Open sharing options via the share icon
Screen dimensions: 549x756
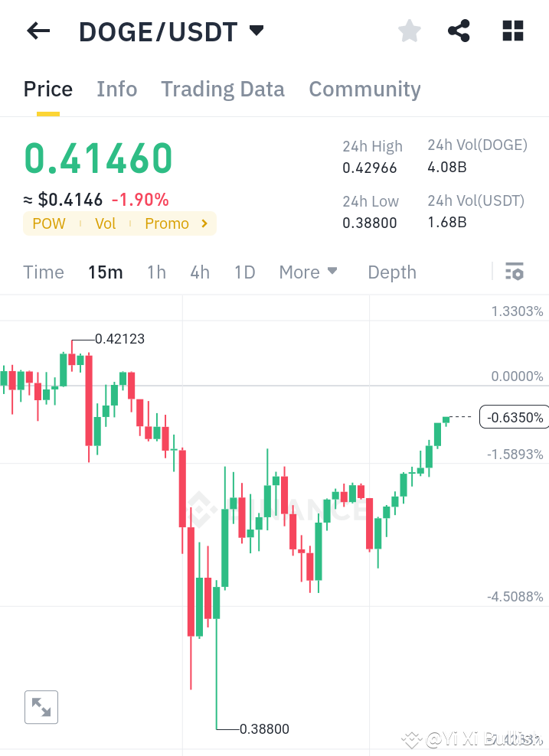point(459,31)
